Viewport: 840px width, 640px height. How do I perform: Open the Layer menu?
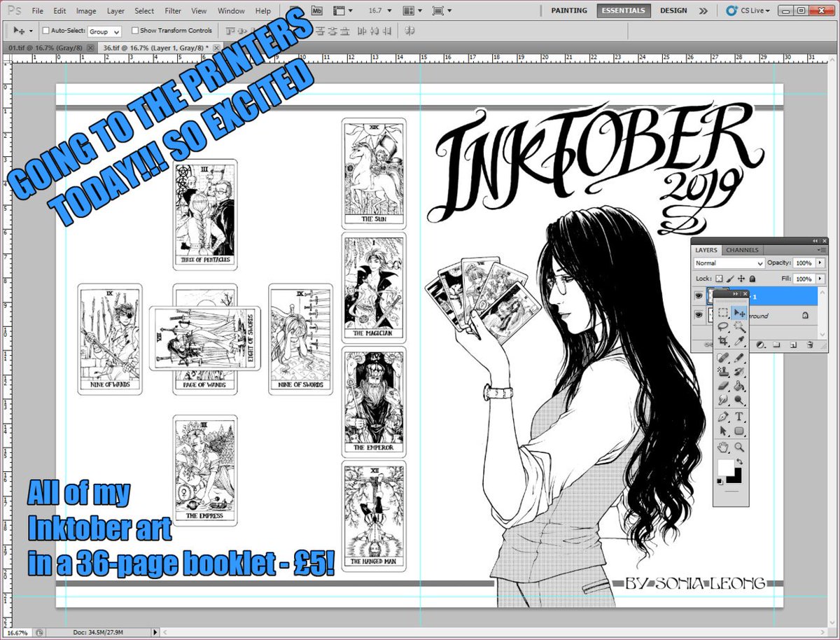tap(115, 11)
